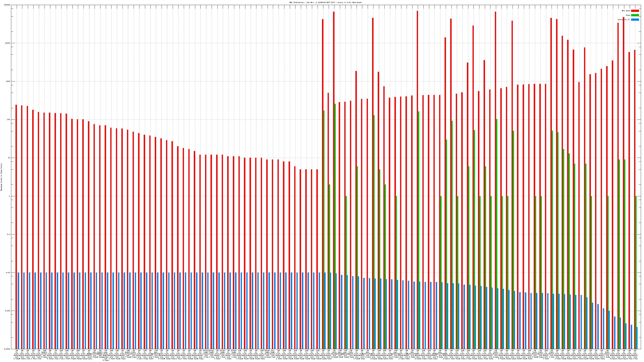Click the 100000 y-axis tick label
The width and height of the screenshot is (644, 362).
tap(7, 5)
